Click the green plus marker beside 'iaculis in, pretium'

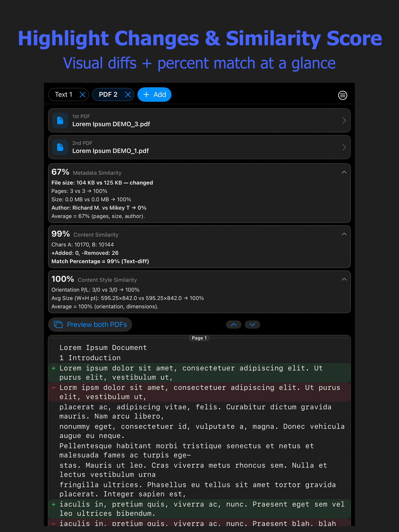click(x=54, y=504)
